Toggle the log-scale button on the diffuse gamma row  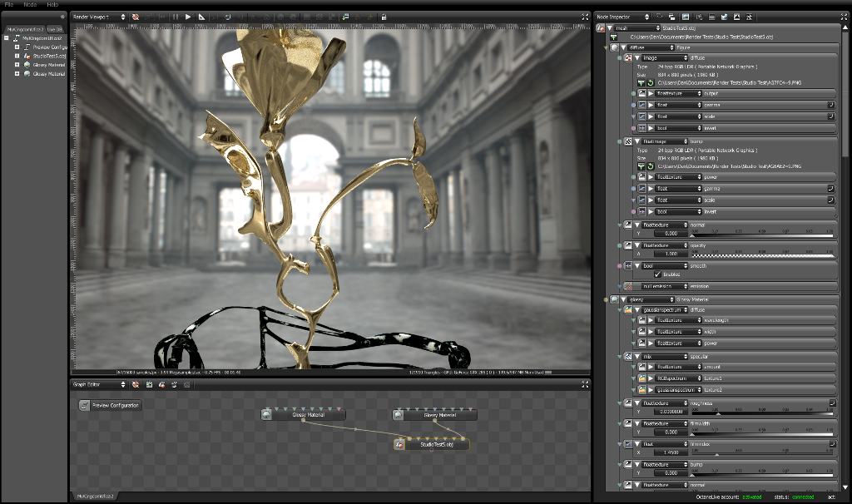point(831,105)
